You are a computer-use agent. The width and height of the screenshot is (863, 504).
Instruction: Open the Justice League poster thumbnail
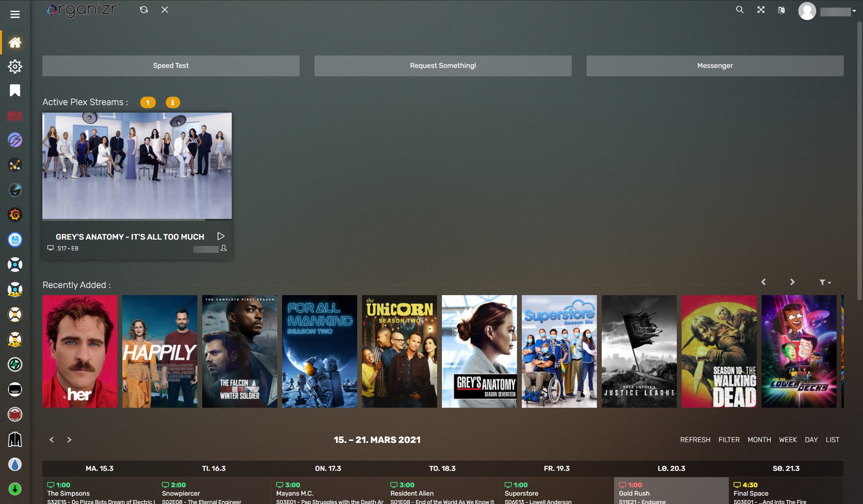(639, 351)
